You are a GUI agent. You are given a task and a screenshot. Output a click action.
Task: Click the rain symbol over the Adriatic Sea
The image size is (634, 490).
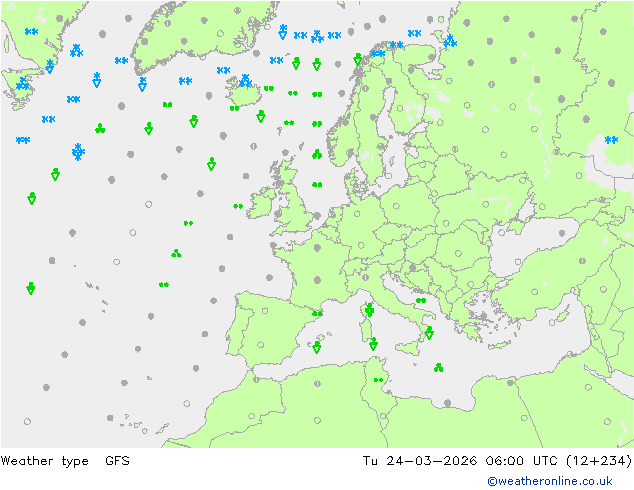tap(421, 300)
